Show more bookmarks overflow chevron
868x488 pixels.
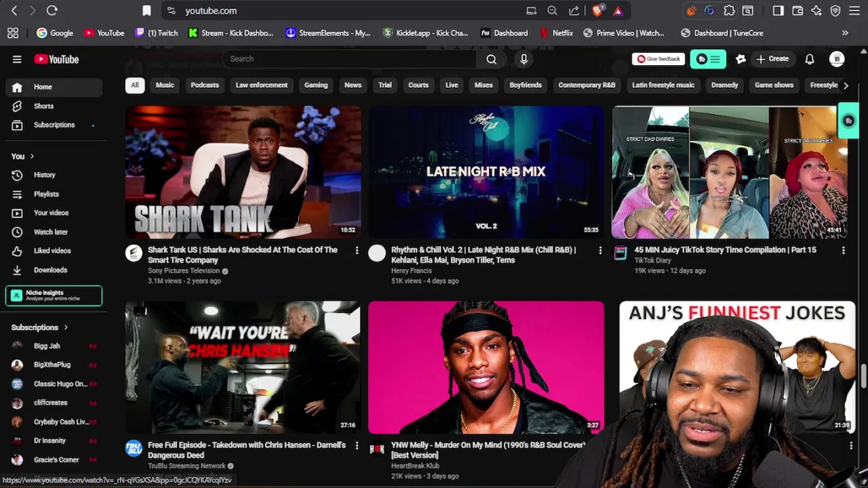tap(845, 33)
